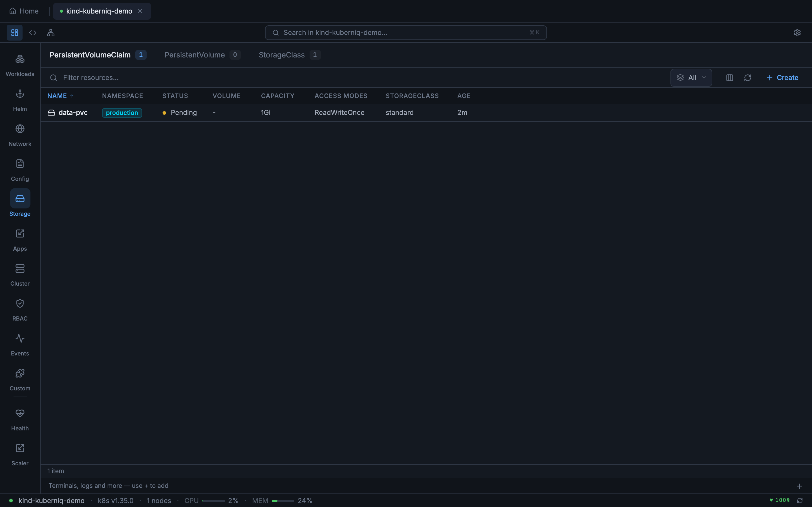Open the topology graph view icon
812x507 pixels.
click(51, 32)
